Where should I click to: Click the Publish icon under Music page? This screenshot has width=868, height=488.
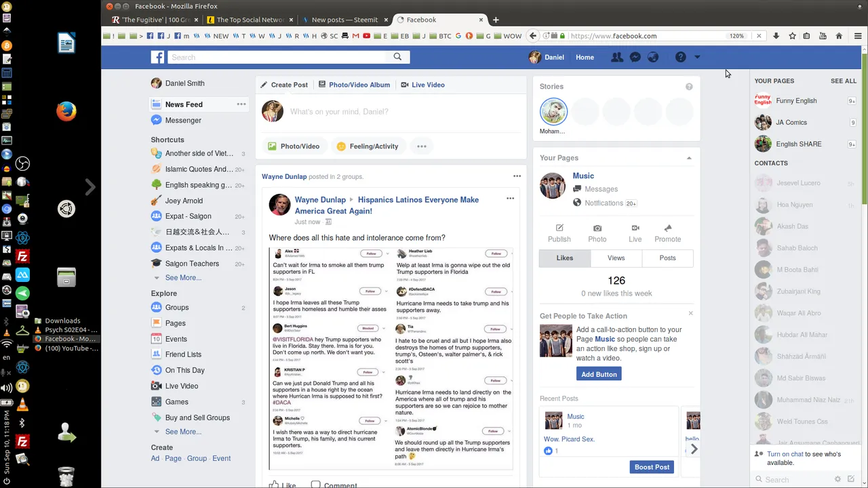point(559,228)
